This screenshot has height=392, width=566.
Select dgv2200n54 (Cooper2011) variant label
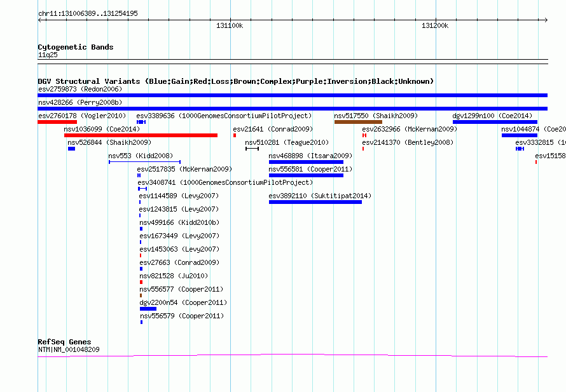coord(183,302)
